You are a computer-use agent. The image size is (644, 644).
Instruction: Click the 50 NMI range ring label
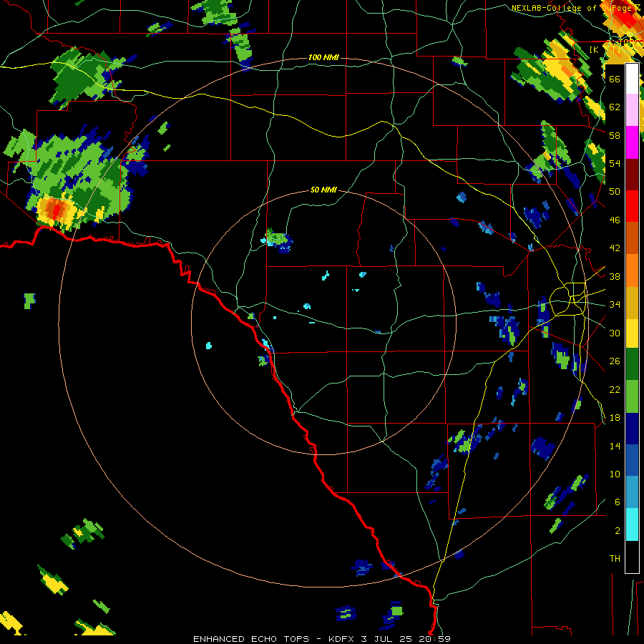(x=323, y=190)
